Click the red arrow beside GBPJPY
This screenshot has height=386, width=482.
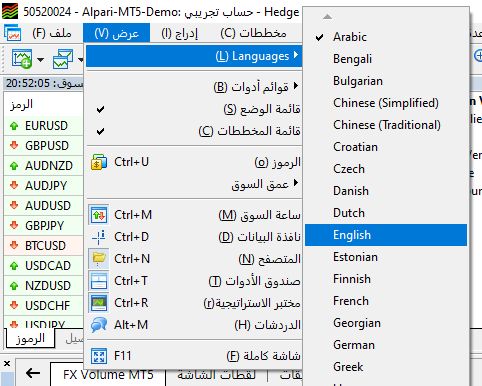tap(14, 226)
